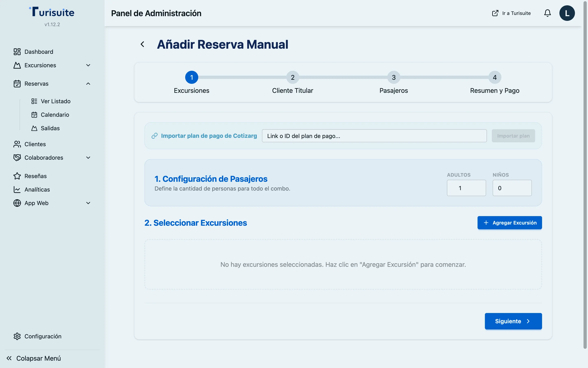Image resolution: width=588 pixels, height=368 pixels.
Task: Focus the Link o ID del plan de pago field
Action: coord(374,136)
